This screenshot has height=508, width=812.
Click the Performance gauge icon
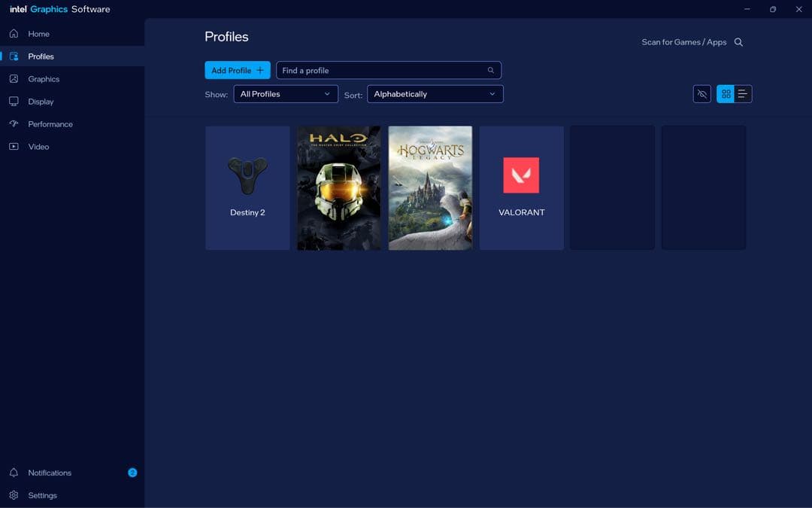[14, 124]
